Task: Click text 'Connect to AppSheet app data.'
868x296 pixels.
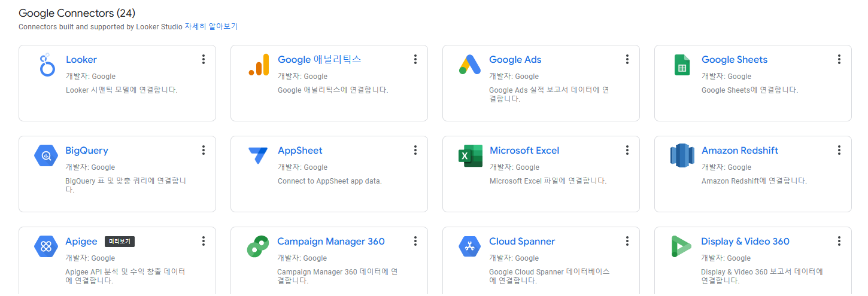Action: coord(330,181)
